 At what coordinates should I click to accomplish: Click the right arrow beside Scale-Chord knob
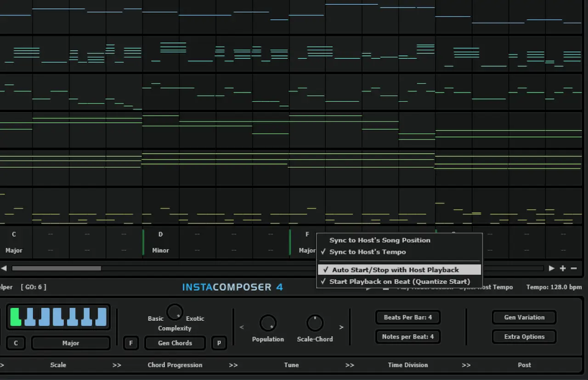(x=341, y=327)
